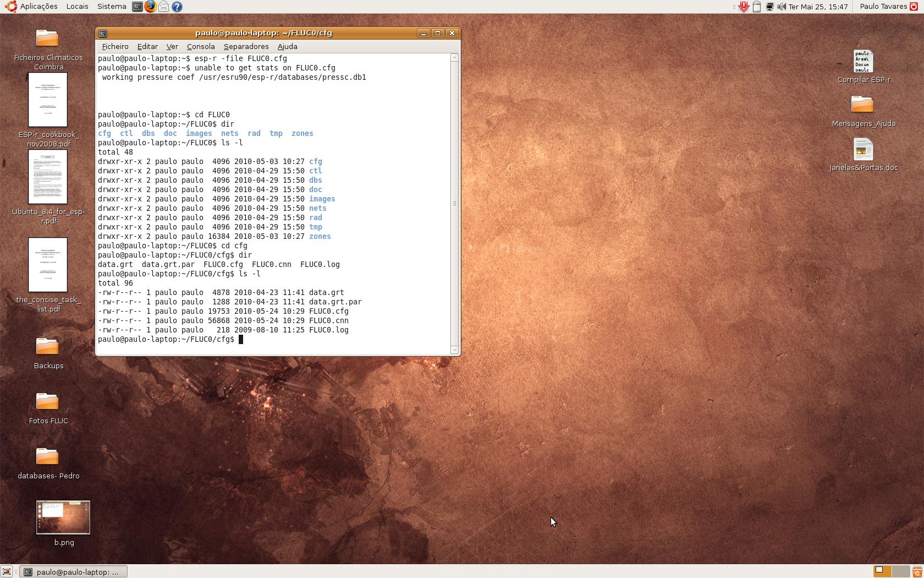Open the Mensagens_Ajuda folder
Viewport: 924px width, 578px height.
[862, 105]
